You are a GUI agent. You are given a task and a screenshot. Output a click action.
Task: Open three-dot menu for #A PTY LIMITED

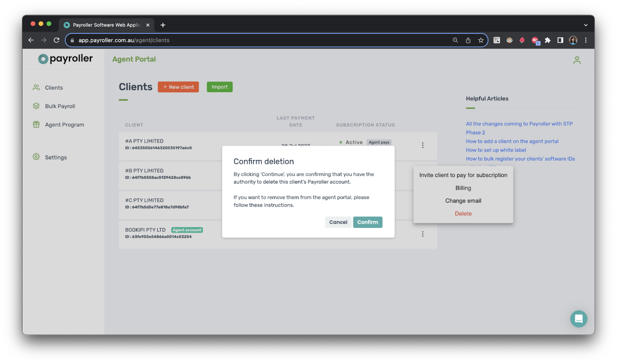click(x=423, y=145)
